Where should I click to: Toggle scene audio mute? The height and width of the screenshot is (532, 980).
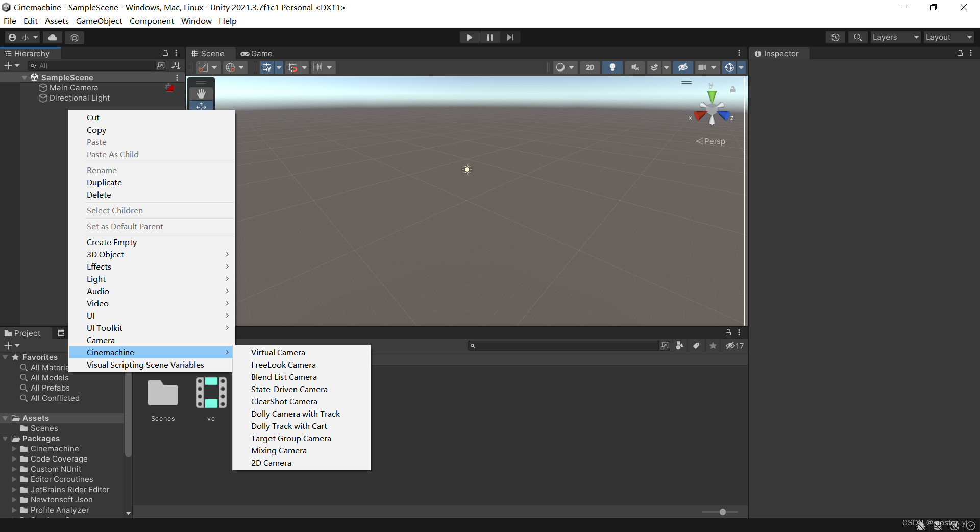pyautogui.click(x=635, y=67)
